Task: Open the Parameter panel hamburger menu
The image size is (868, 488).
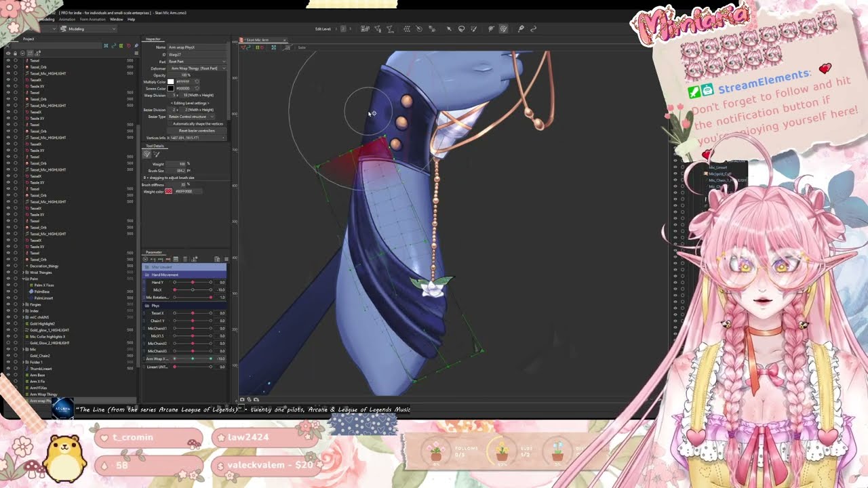Action: pos(226,259)
